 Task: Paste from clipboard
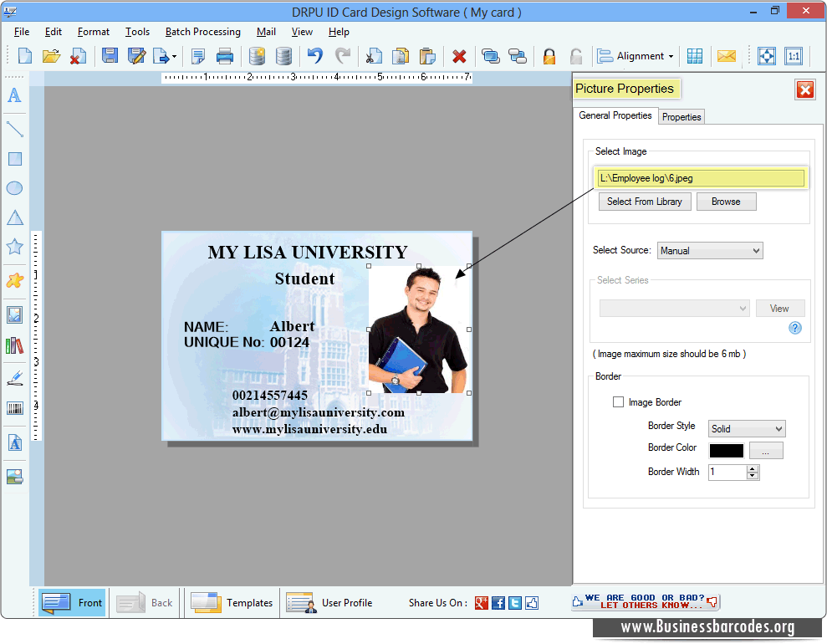427,56
